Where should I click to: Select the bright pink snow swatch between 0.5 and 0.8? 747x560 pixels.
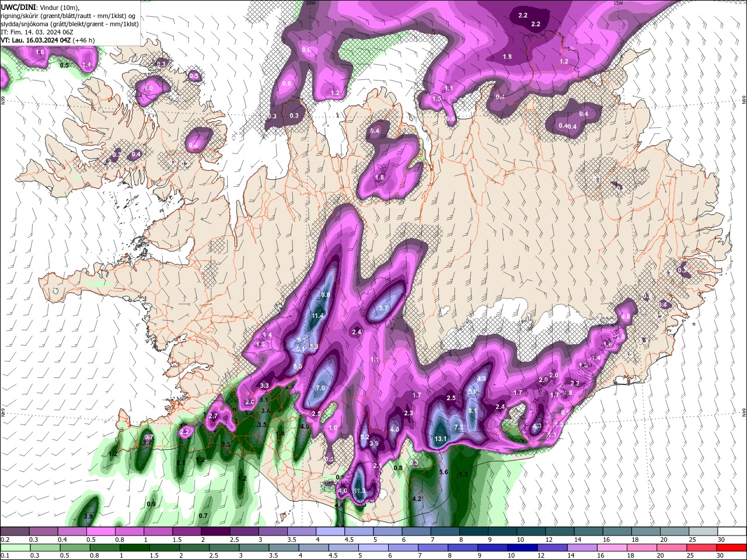[x=100, y=531]
